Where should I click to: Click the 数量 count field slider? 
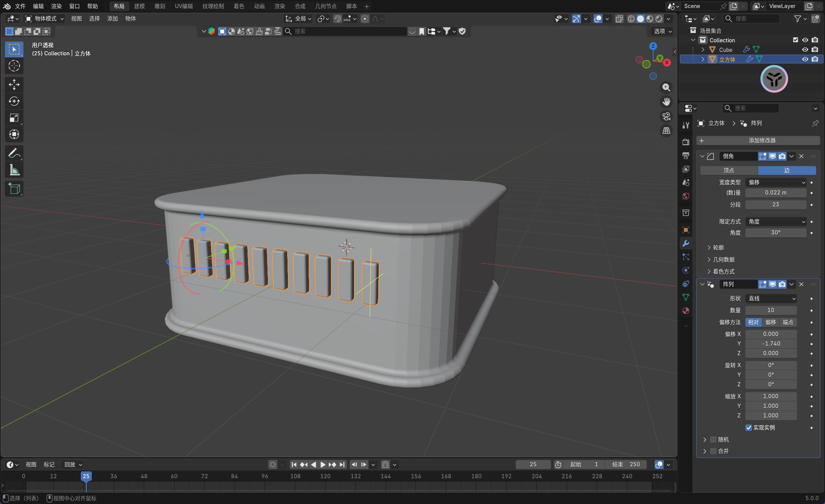pos(771,310)
